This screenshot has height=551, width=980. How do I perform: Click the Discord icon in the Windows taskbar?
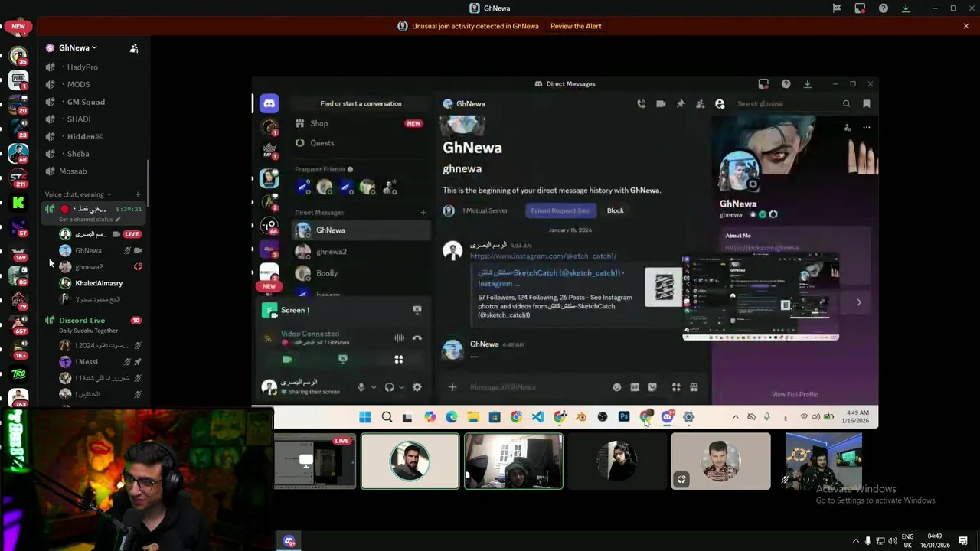[289, 541]
